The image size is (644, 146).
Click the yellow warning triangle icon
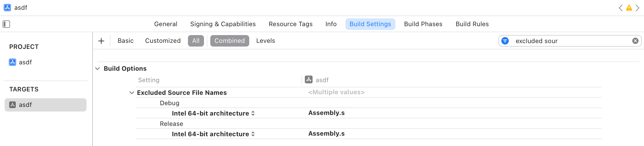629,8
